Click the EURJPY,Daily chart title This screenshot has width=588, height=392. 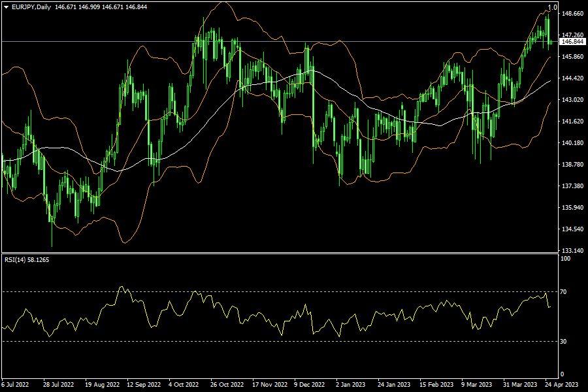(x=31, y=7)
